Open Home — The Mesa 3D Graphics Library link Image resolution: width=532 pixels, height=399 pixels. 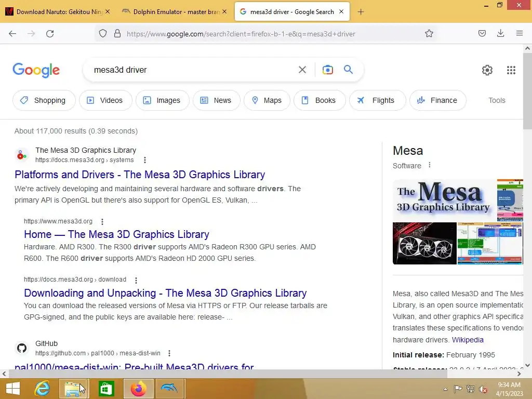point(116,234)
